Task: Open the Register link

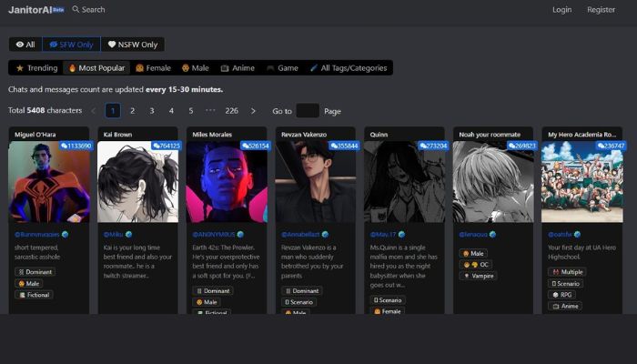Action: pyautogui.click(x=602, y=10)
